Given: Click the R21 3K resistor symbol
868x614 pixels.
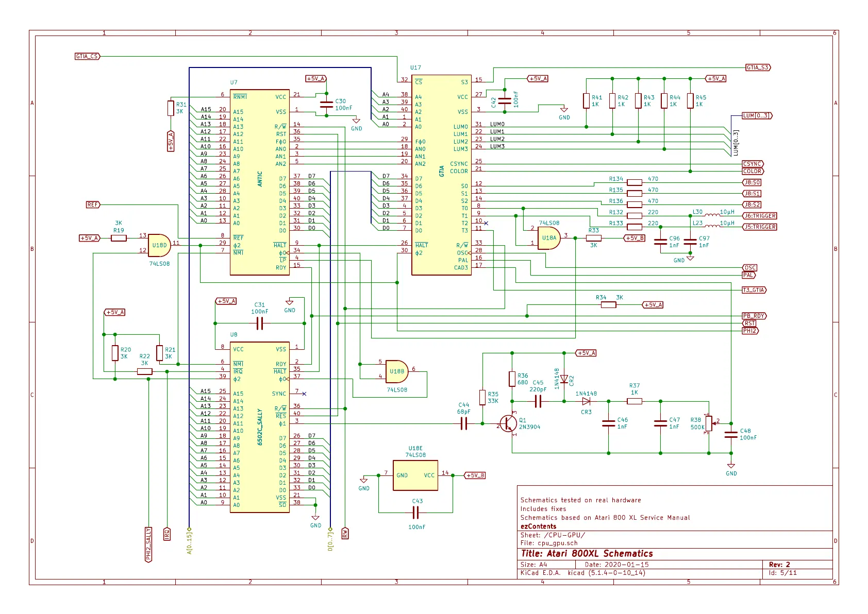Looking at the screenshot, I should pos(159,353).
